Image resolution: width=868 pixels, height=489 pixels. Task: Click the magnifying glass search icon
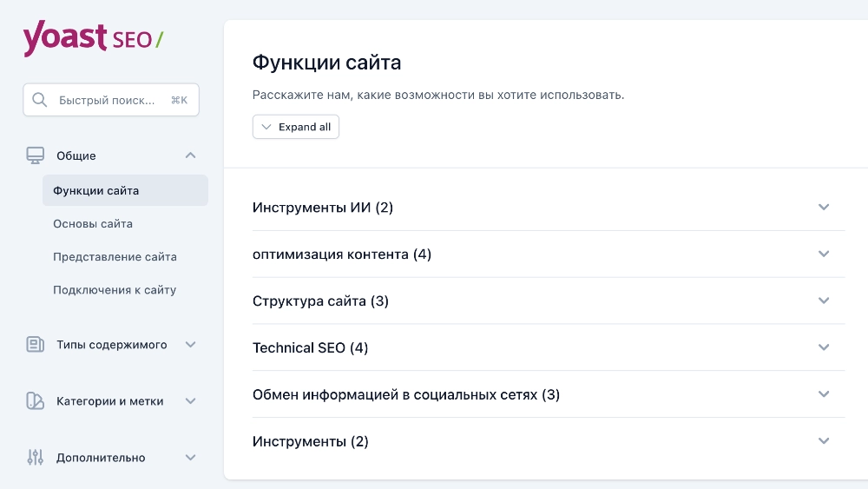point(39,100)
